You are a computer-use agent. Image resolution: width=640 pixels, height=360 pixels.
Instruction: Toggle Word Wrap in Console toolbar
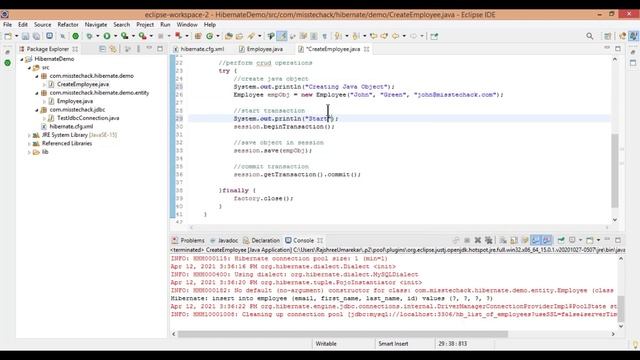tap(525, 240)
